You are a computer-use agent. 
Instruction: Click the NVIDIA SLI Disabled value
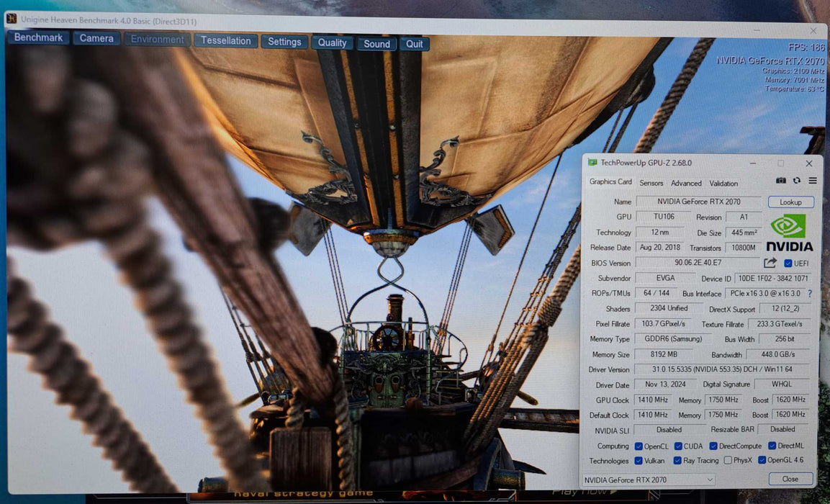[x=669, y=429]
